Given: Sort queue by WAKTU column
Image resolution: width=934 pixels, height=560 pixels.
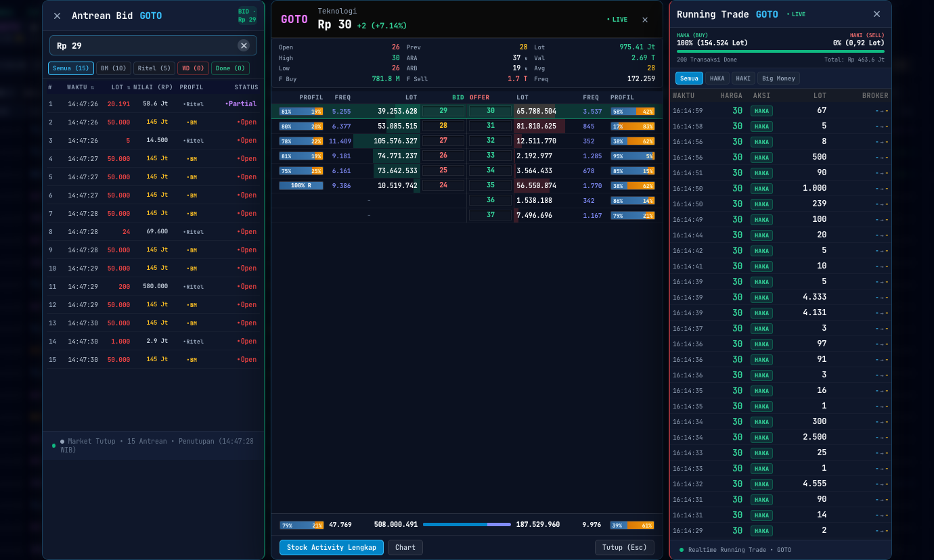Looking at the screenshot, I should [x=81, y=87].
